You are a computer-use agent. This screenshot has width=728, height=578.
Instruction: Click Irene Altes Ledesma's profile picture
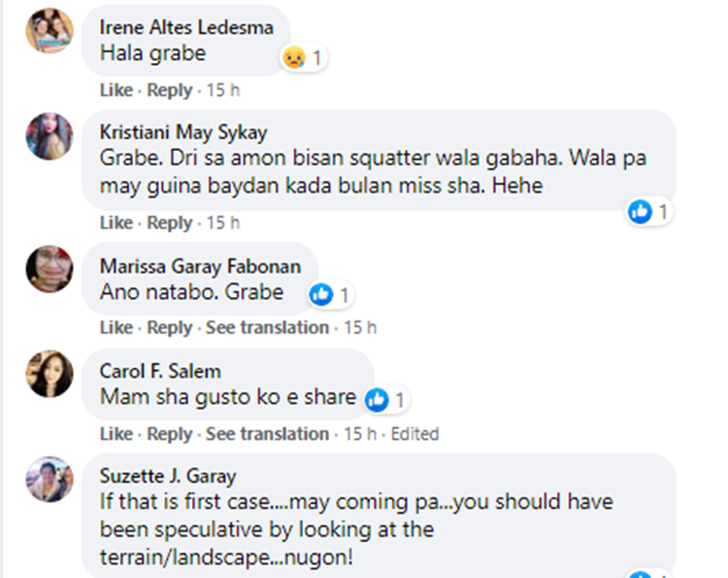coord(50,30)
